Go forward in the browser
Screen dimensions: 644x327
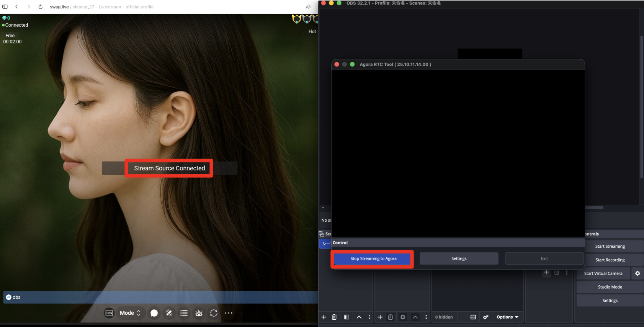point(29,7)
